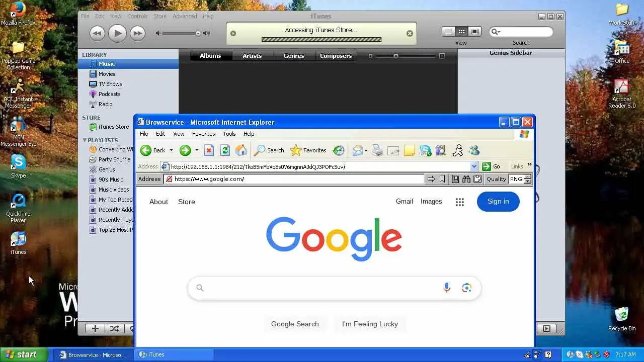Image resolution: width=644 pixels, height=362 pixels.
Task: Open Search pane in Internet Explorer toolbar
Action: click(x=269, y=150)
